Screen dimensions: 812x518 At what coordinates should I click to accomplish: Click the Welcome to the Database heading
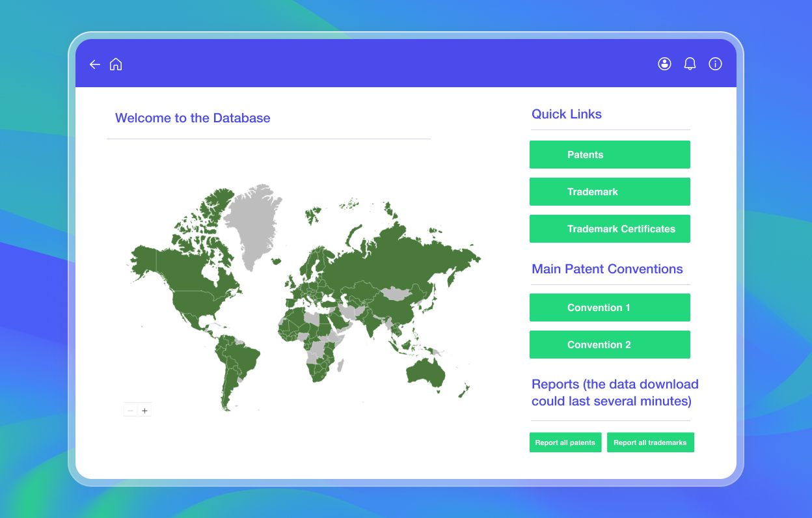coord(193,118)
